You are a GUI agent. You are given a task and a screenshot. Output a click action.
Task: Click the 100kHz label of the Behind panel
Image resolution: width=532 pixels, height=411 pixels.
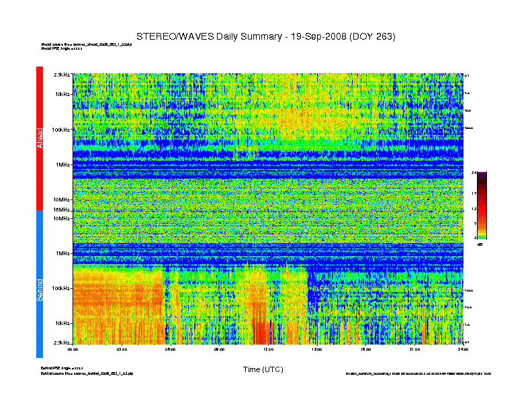pos(61,288)
